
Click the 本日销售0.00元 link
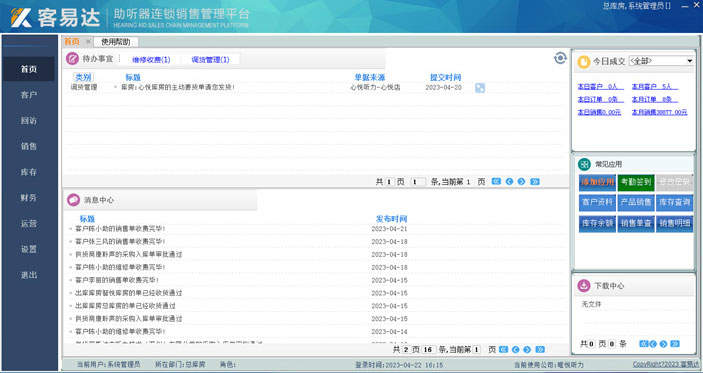[x=599, y=112]
